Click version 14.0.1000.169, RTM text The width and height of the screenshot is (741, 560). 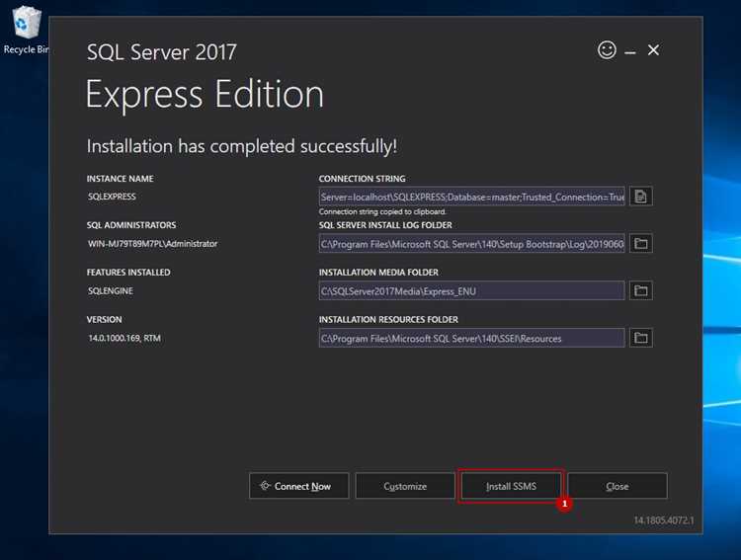point(124,339)
